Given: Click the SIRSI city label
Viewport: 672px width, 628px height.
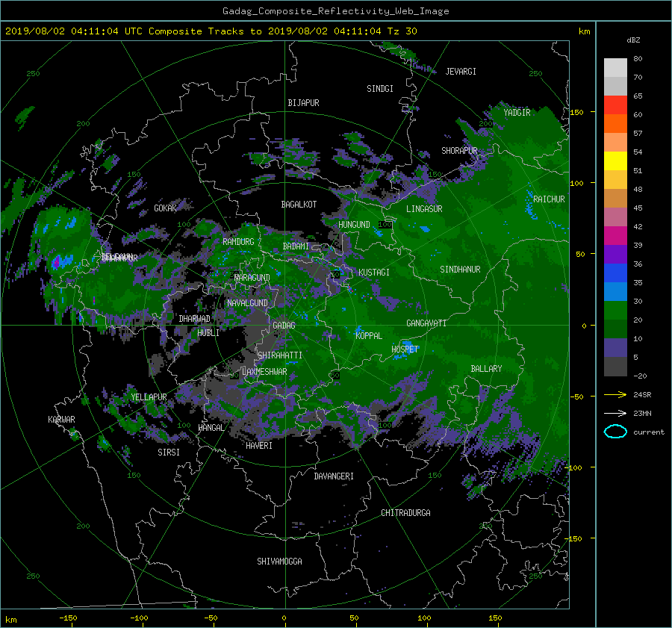Looking at the screenshot, I should pyautogui.click(x=169, y=453).
